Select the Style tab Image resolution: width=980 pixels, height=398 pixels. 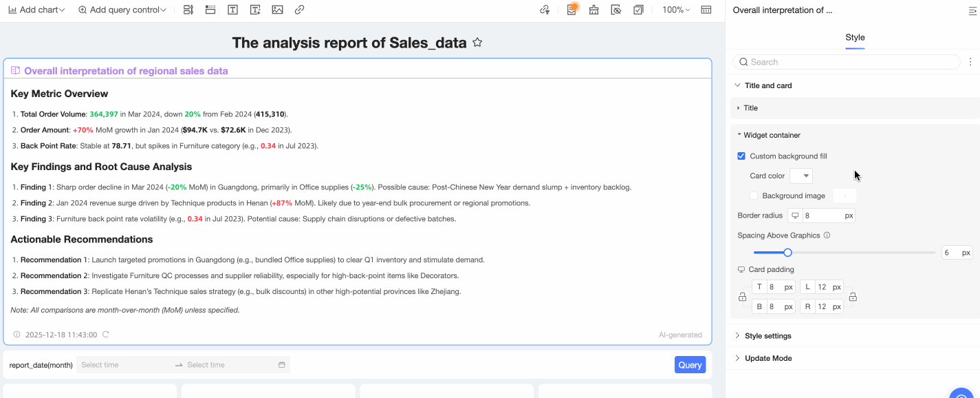tap(855, 37)
